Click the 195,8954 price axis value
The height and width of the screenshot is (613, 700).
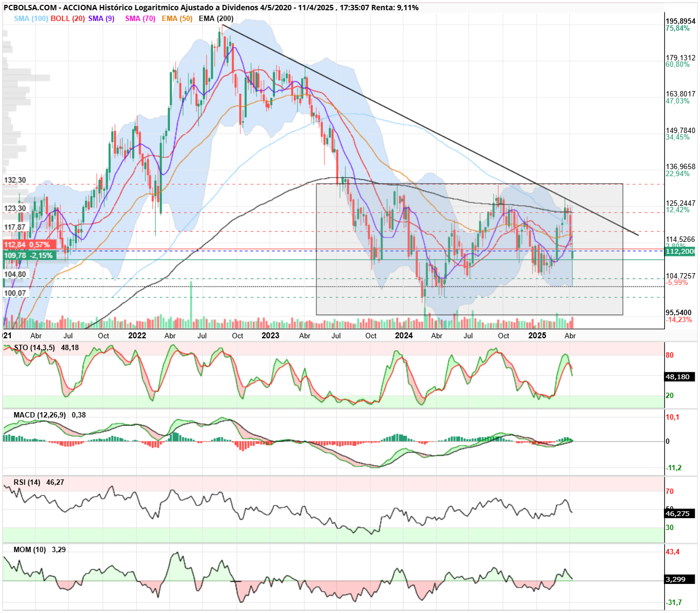[x=681, y=22]
